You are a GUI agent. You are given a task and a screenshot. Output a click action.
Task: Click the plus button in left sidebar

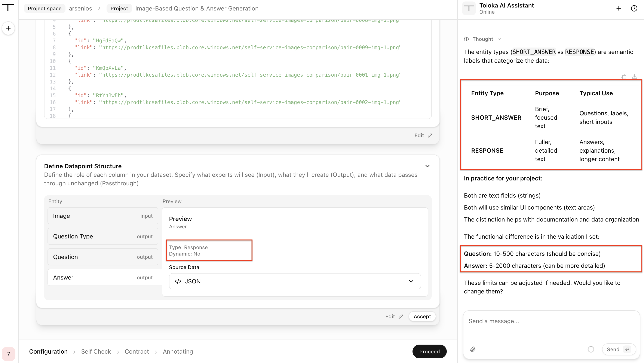8,28
